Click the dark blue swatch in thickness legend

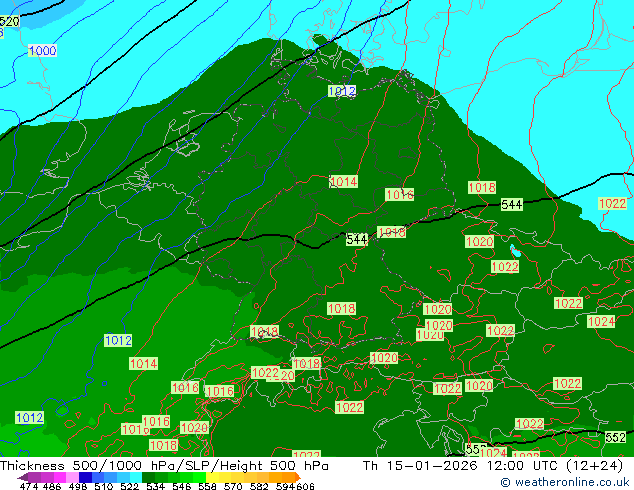85,477
